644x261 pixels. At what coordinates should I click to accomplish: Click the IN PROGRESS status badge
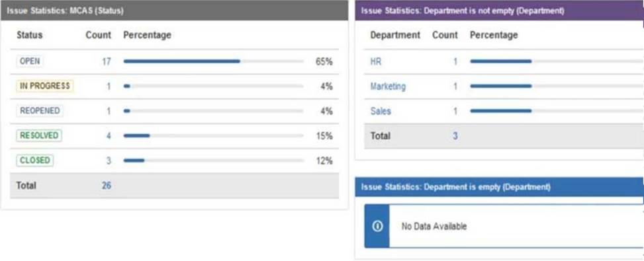point(45,86)
